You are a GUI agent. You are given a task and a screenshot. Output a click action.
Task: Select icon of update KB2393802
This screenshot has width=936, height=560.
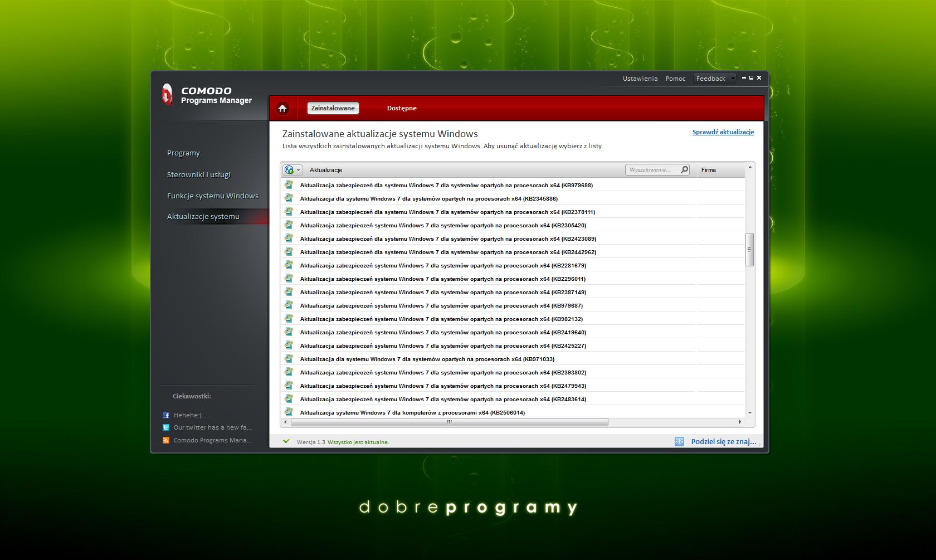(289, 372)
